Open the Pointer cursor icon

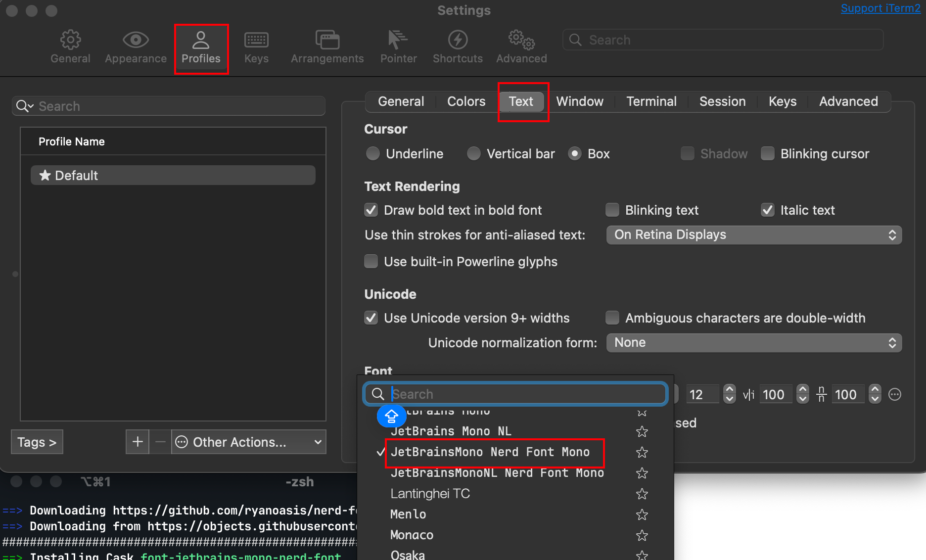pos(398,40)
